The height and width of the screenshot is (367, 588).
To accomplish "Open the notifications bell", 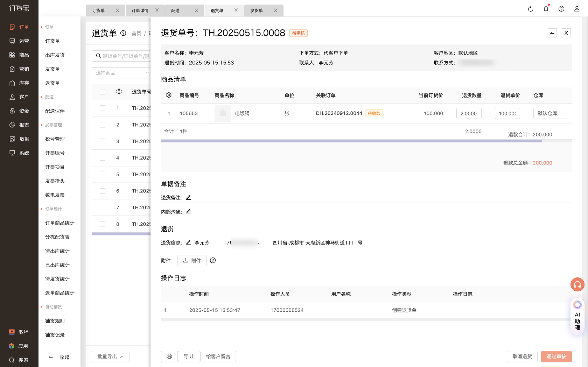I will (546, 9).
